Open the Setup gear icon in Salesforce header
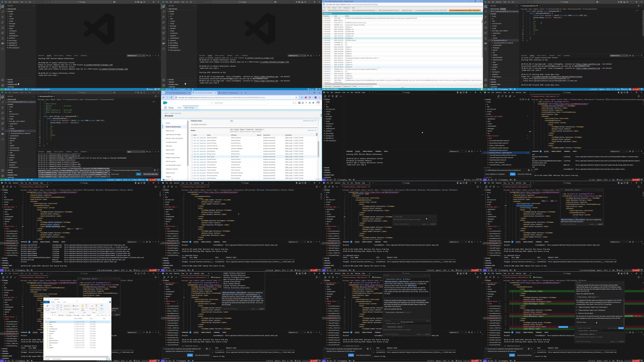Viewport: 644px width, 362px height. coord(310,103)
